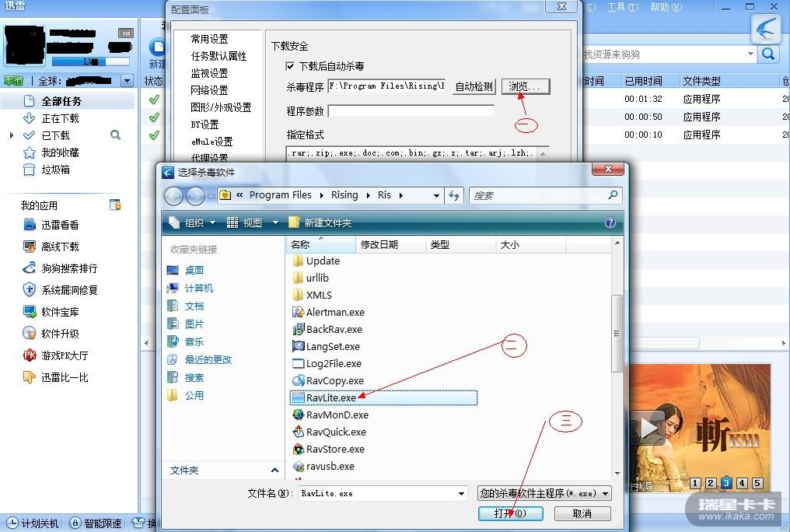
Task: Click 打开(O) button
Action: click(x=510, y=513)
